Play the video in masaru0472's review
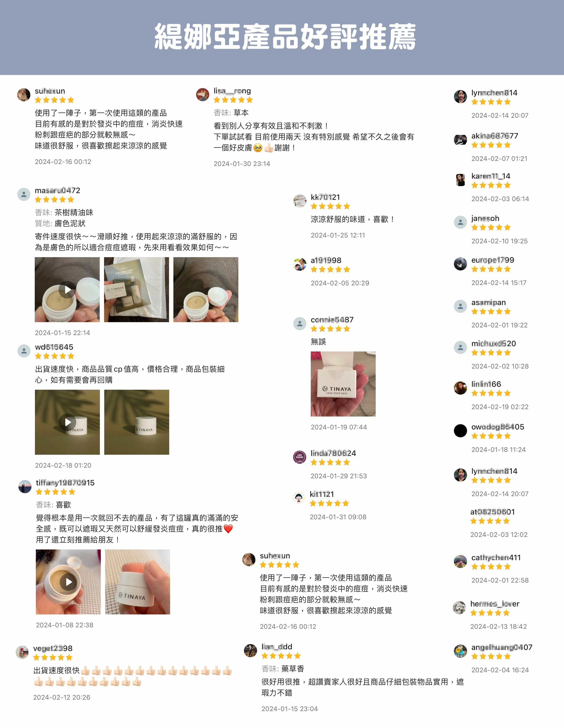 [x=67, y=289]
